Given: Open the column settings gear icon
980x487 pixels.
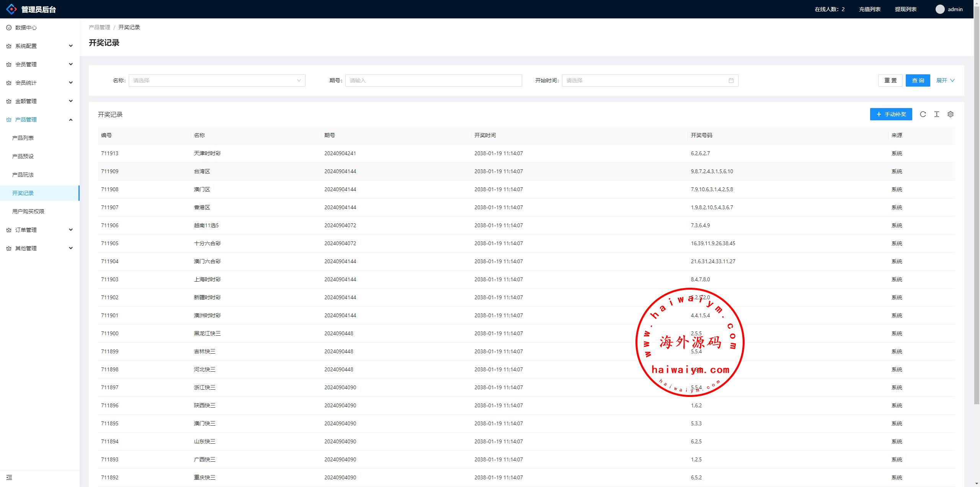Looking at the screenshot, I should coord(951,114).
